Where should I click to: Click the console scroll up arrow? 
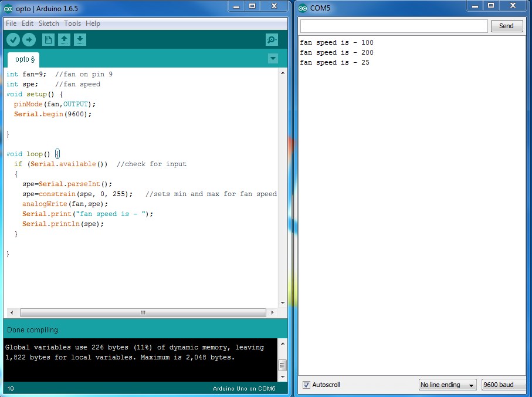283,344
